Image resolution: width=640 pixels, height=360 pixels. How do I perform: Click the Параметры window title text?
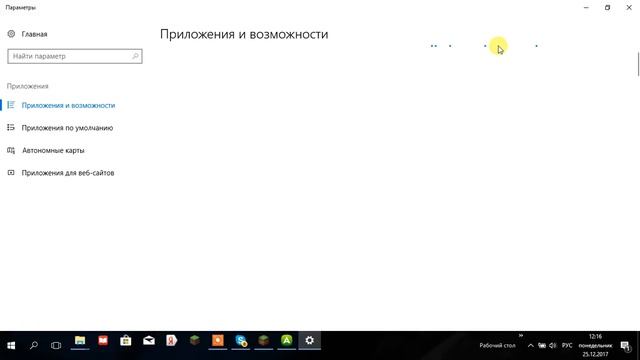click(x=20, y=7)
